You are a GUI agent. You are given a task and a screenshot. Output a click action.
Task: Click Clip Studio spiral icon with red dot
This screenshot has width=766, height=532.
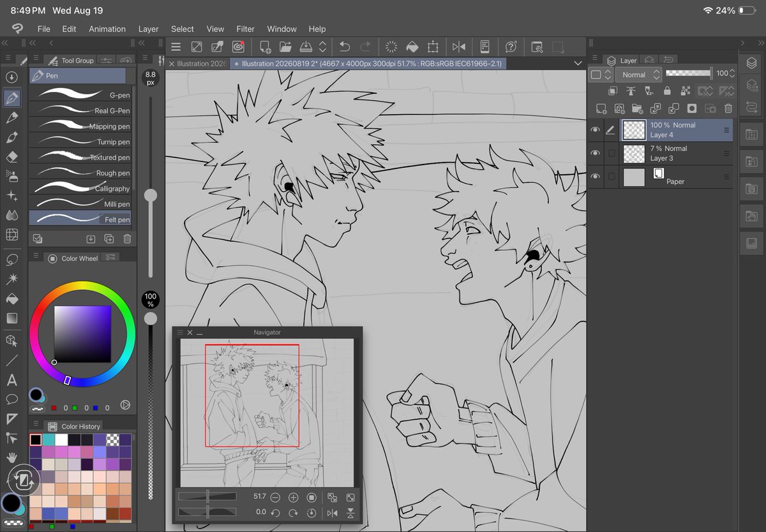[x=238, y=47]
